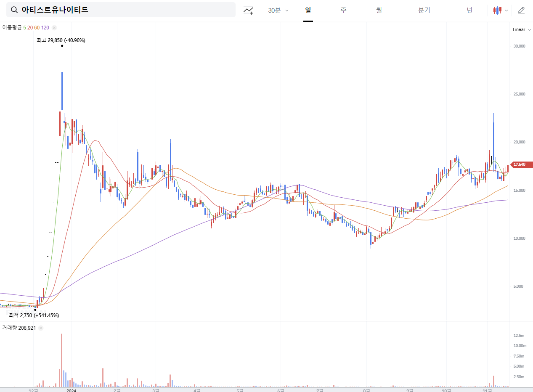Viewport: 533px width, 392px height.
Task: Click the purple 120 moving average value
Action: coord(45,28)
